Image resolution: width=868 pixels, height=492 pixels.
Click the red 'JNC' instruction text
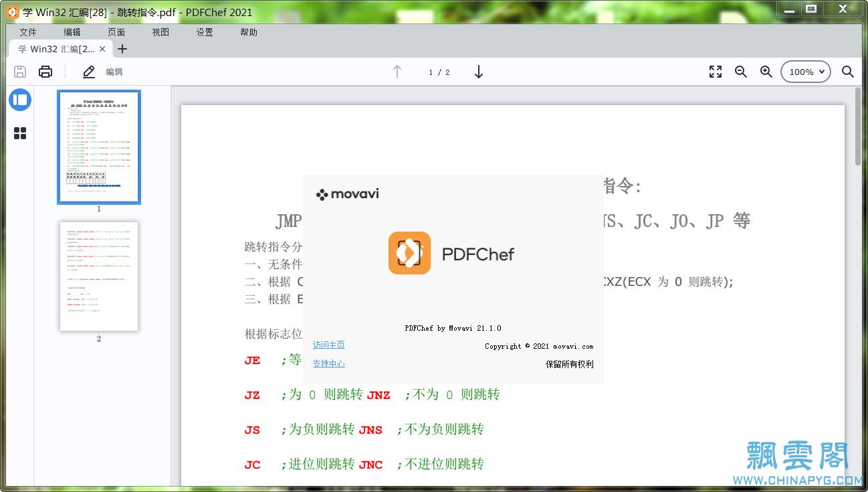pos(371,465)
